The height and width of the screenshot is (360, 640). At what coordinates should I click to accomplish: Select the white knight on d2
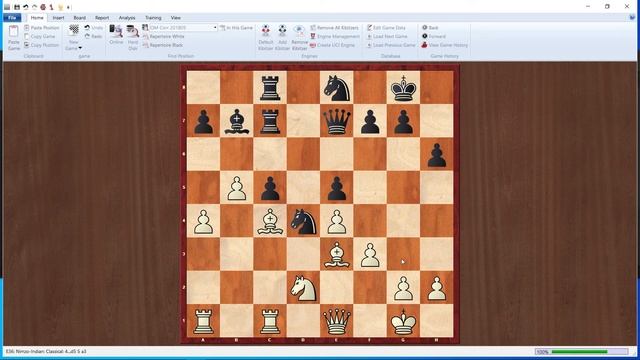click(x=303, y=287)
